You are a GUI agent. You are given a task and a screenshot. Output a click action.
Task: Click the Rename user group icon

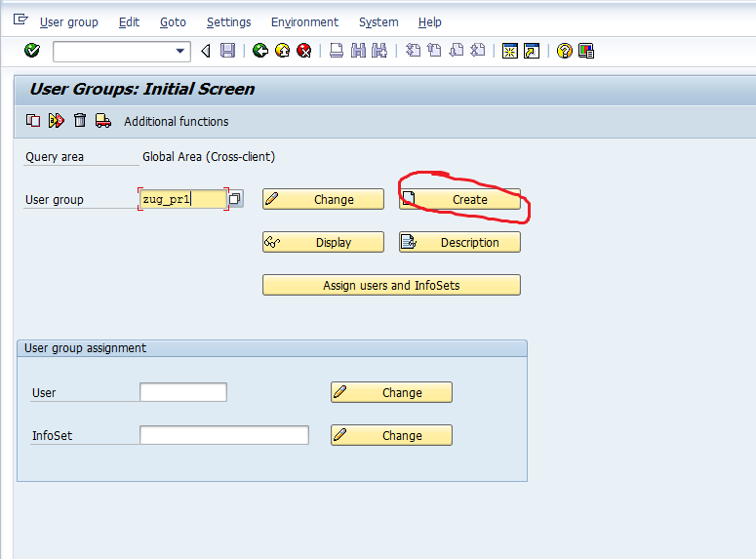(x=57, y=121)
